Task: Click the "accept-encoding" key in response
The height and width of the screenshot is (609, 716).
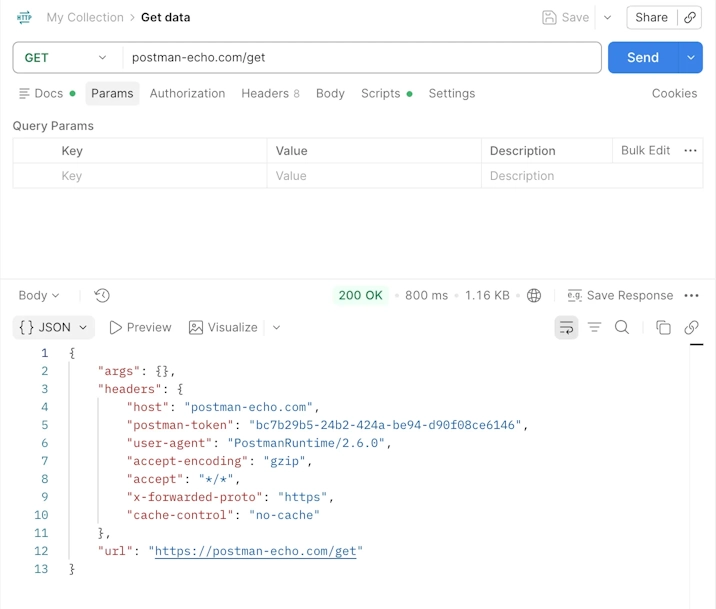Action: click(x=187, y=461)
